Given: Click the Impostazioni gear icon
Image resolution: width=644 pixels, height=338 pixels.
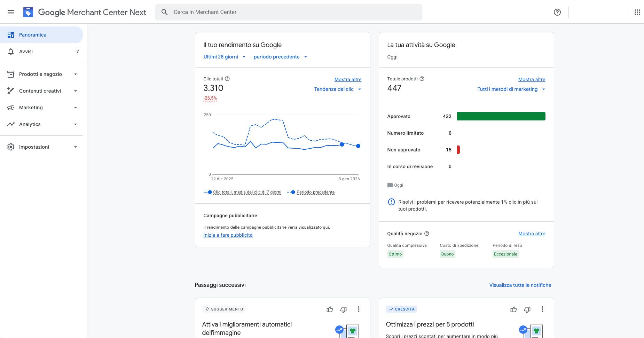Looking at the screenshot, I should point(11,147).
